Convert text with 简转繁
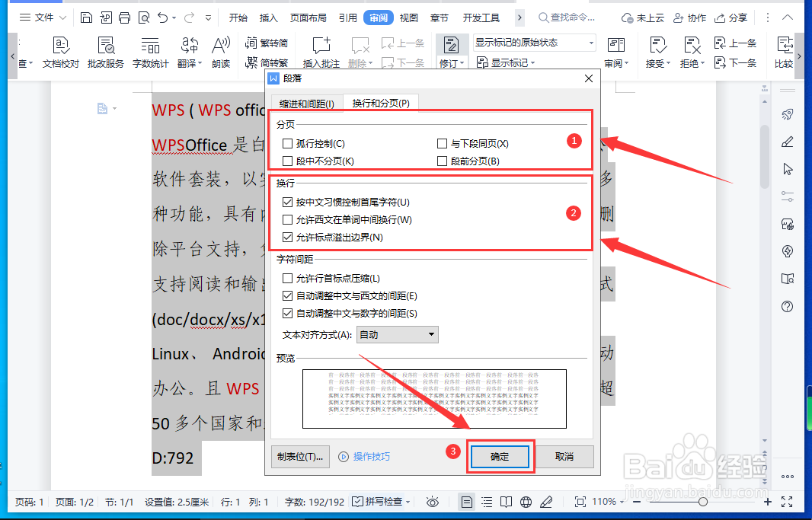The width and height of the screenshot is (812, 520). (266, 62)
